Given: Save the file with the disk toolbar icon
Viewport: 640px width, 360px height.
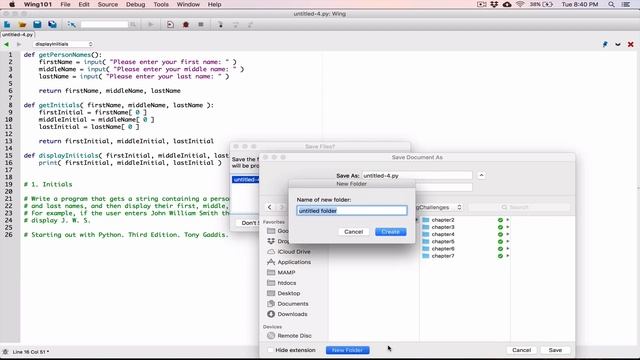Looking at the screenshot, I should point(37,24).
